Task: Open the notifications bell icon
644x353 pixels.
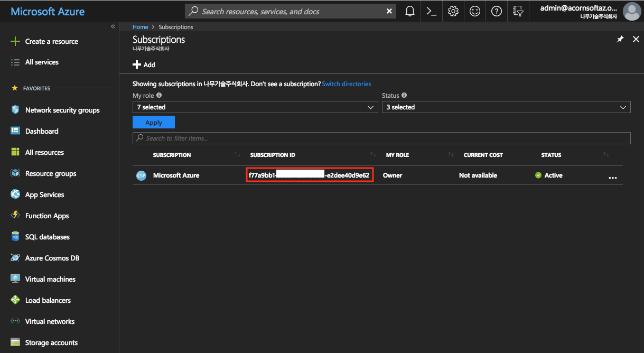Action: (409, 11)
